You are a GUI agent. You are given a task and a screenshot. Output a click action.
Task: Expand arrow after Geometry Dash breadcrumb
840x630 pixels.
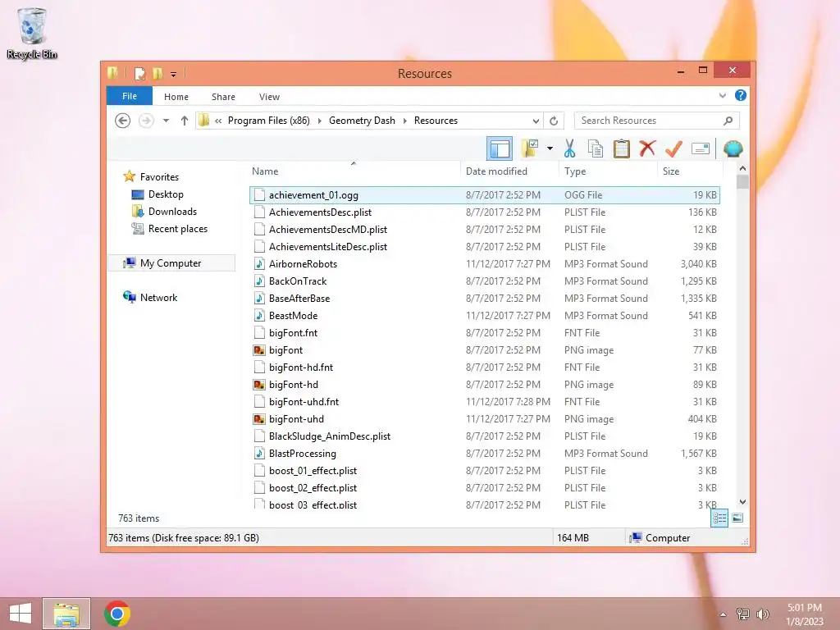[x=405, y=121]
